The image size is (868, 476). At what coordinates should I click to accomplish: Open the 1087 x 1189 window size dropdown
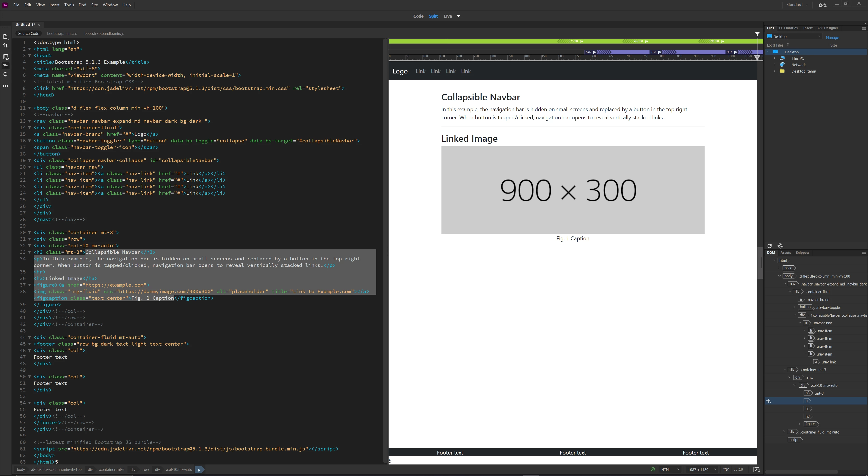702,470
